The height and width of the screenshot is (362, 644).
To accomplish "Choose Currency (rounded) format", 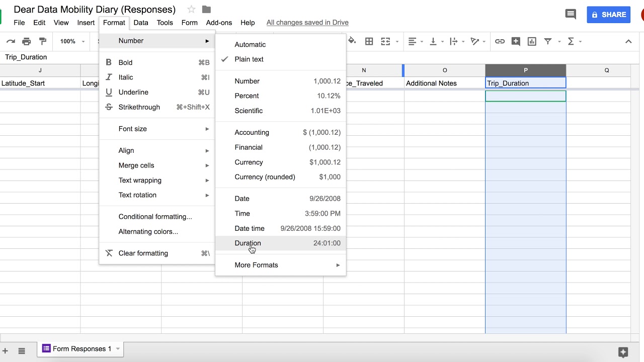I will pos(281,177).
